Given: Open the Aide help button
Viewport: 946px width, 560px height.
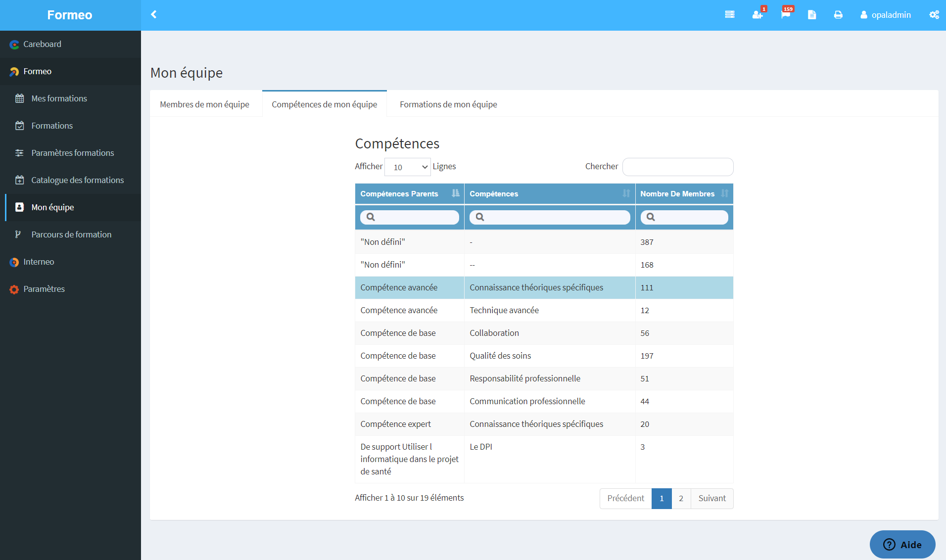Looking at the screenshot, I should [x=902, y=544].
